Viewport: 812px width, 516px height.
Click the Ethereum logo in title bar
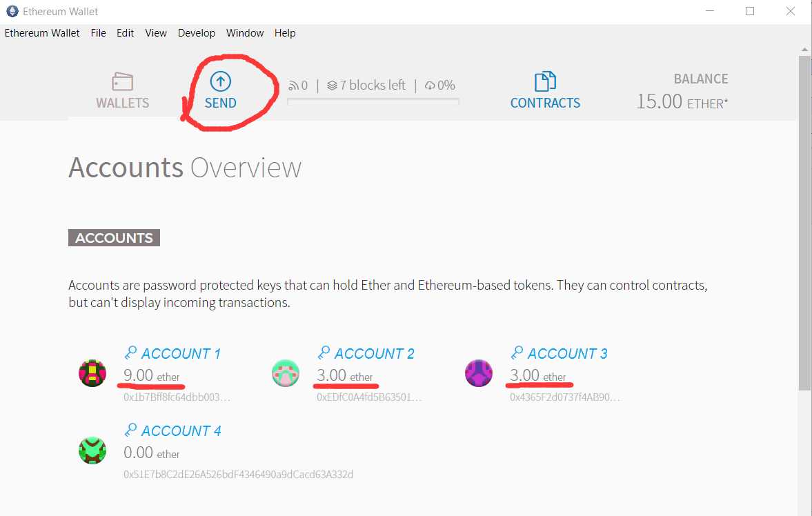click(x=12, y=11)
